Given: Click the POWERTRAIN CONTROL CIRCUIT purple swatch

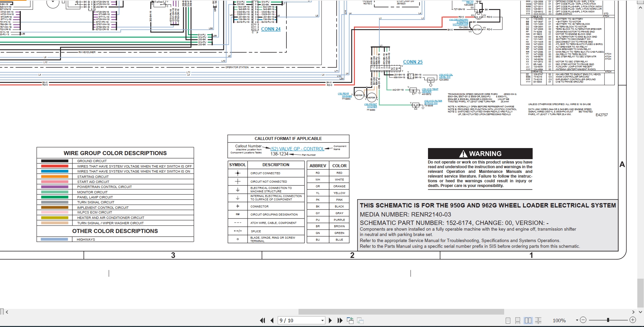Looking at the screenshot, I should [x=55, y=187].
